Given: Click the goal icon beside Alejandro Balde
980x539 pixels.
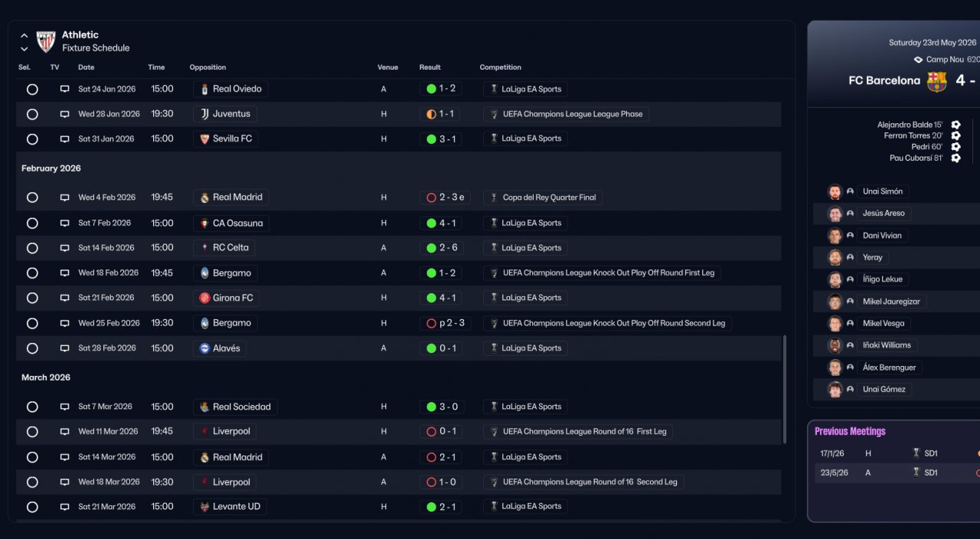Looking at the screenshot, I should coord(955,125).
